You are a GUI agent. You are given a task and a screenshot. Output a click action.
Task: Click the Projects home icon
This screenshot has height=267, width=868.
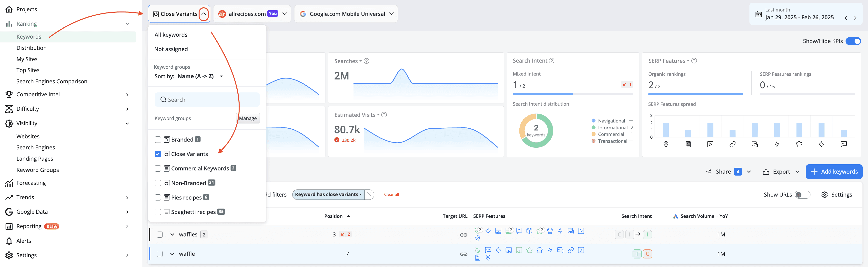point(9,9)
